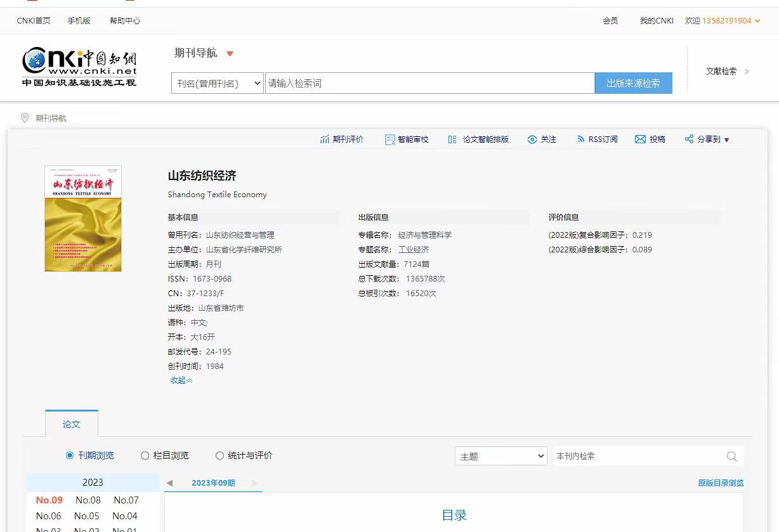Viewport: 779px width, 532px height.
Task: Open the 帮助中心 link
Action: pos(125,21)
